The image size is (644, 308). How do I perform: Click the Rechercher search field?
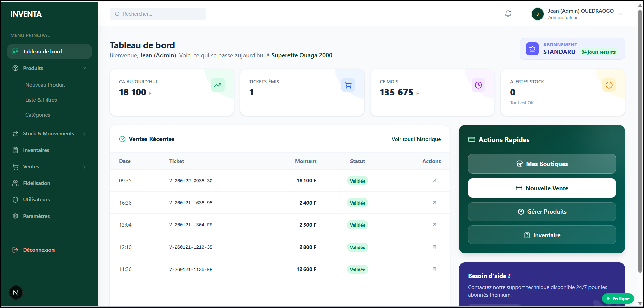158,14
